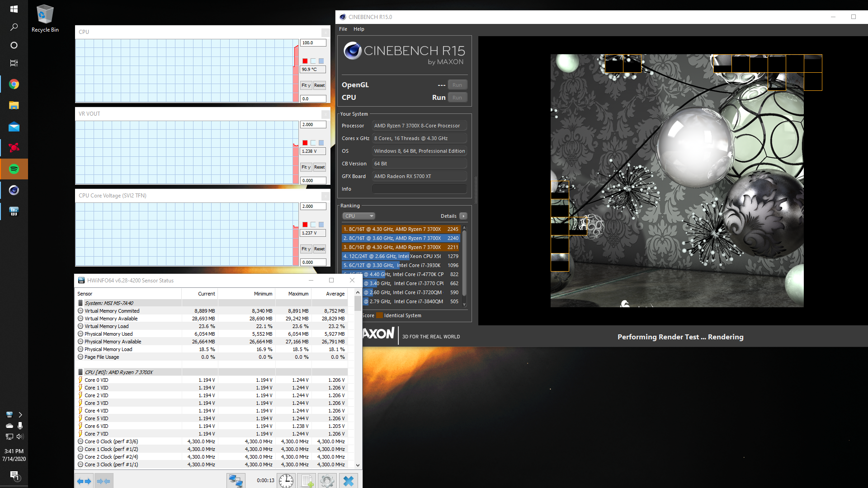Click CPU graph maximum field 100.0
The width and height of the screenshot is (868, 488).
[313, 43]
